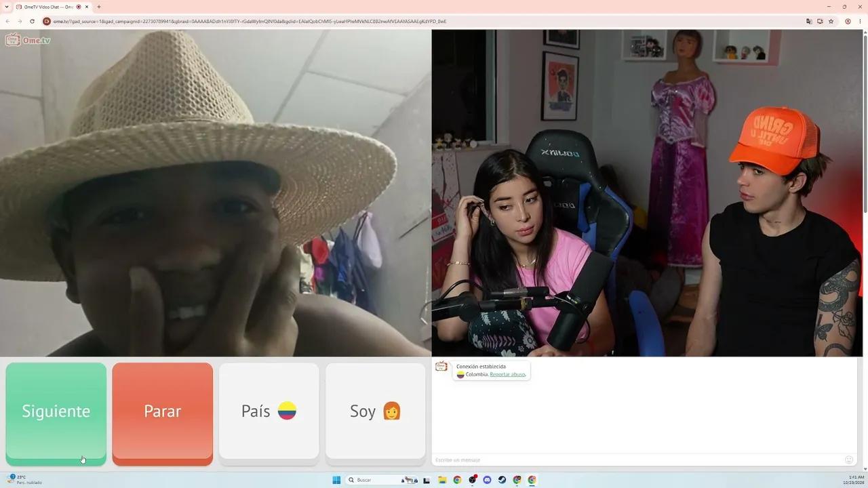The width and height of the screenshot is (868, 488).
Task: Bookmark this page with the star
Action: [x=831, y=21]
